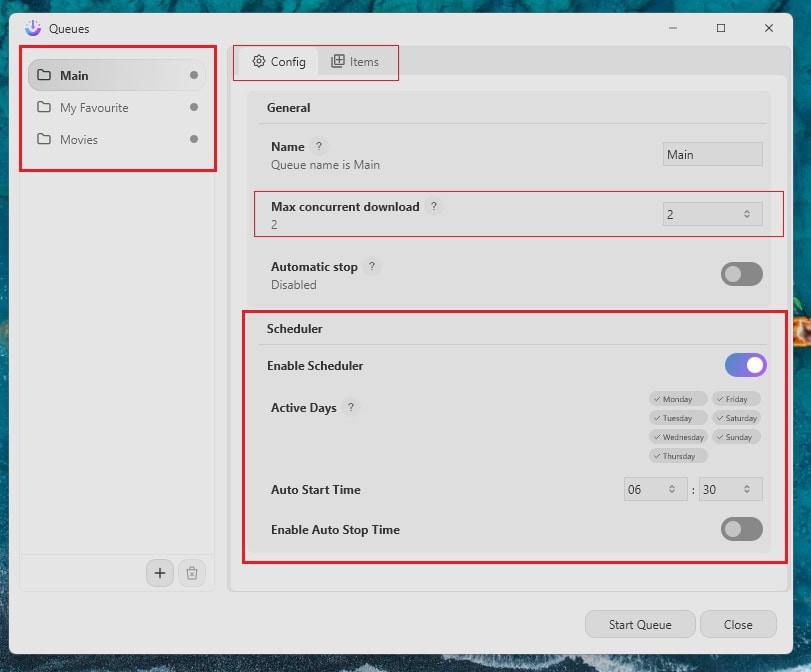The width and height of the screenshot is (811, 672).
Task: Select the Main queue in sidebar
Action: click(117, 76)
